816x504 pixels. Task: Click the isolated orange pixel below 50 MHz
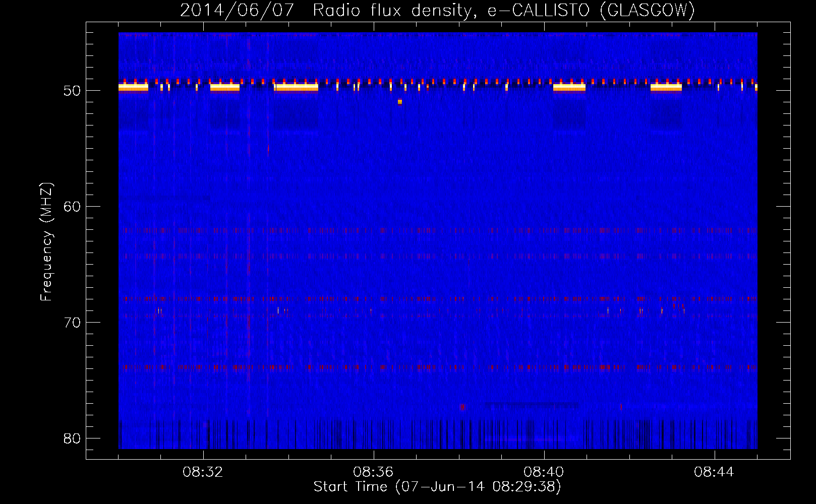400,102
